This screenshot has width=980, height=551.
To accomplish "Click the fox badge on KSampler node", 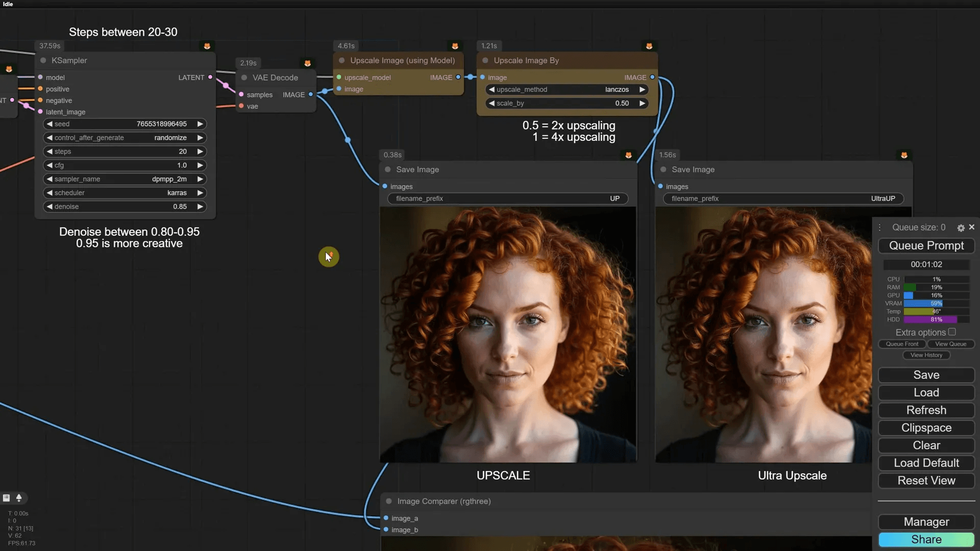I will click(207, 46).
